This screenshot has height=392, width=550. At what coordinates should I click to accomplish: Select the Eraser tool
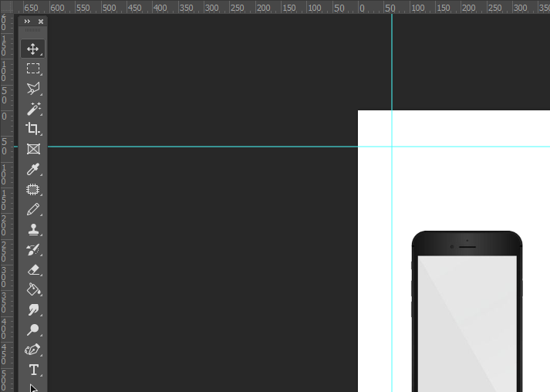(x=33, y=270)
